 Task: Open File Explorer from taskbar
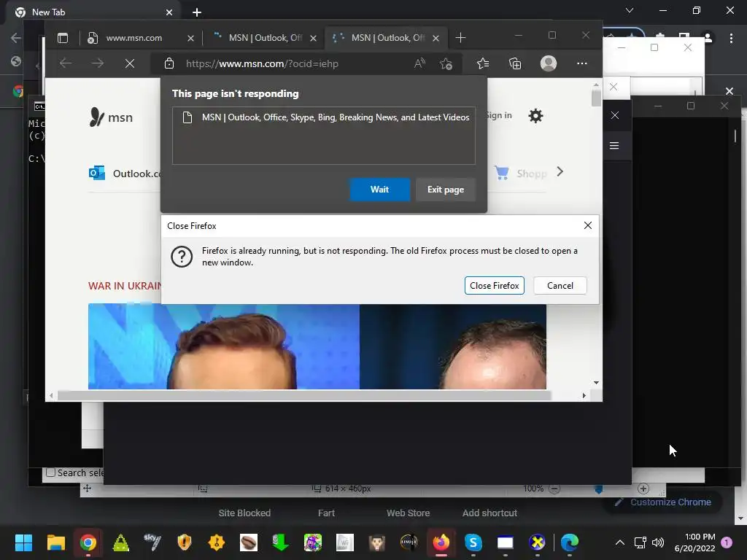(x=55, y=542)
